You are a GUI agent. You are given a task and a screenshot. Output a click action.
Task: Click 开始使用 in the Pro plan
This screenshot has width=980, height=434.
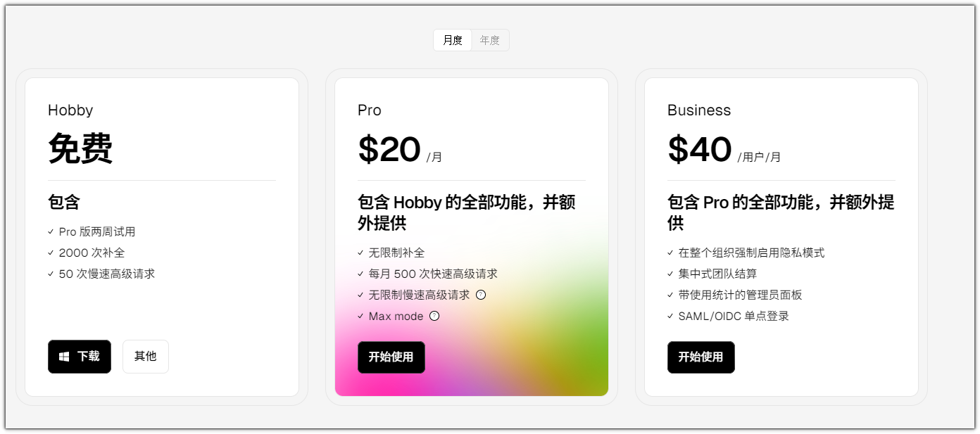pos(391,357)
